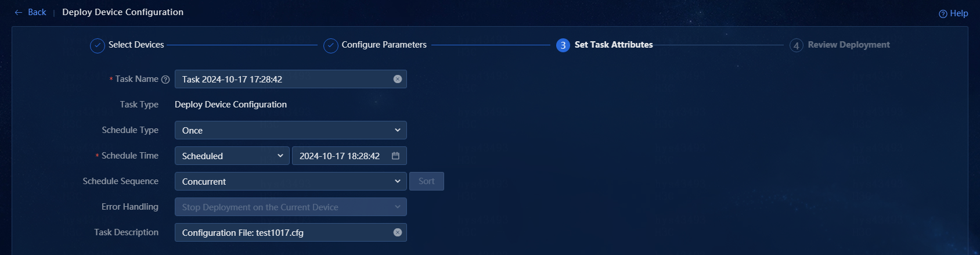This screenshot has height=255, width=980.
Task: Expand the Schedule Type dropdown showing Once
Action: 291,130
